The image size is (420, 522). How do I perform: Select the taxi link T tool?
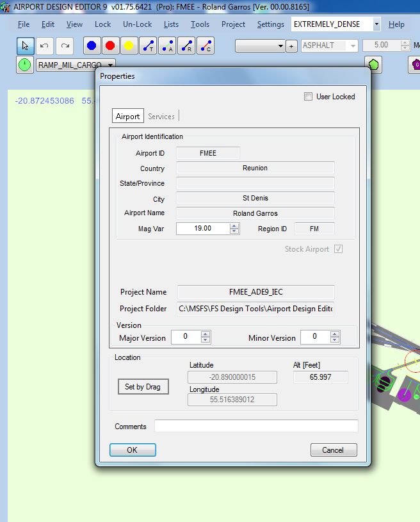(149, 45)
